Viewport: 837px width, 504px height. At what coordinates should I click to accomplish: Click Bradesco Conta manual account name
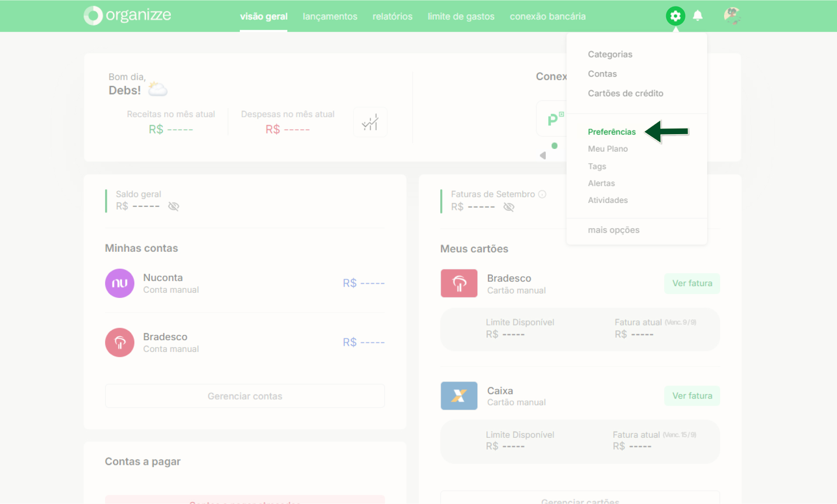165,337
